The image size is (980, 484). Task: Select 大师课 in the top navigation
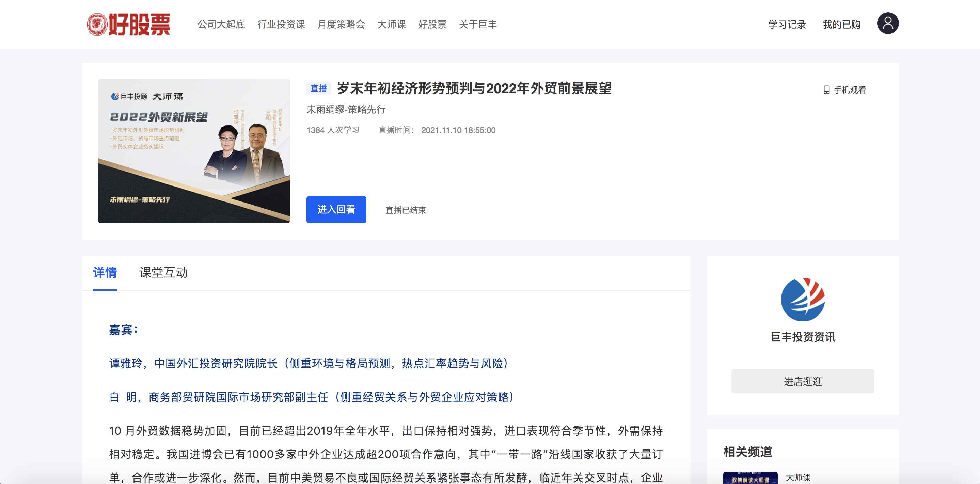391,24
